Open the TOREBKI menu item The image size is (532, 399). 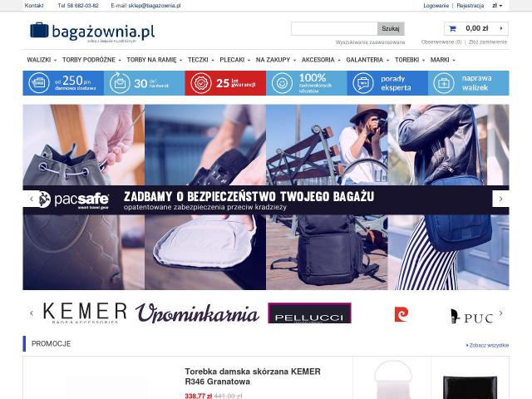pos(410,60)
